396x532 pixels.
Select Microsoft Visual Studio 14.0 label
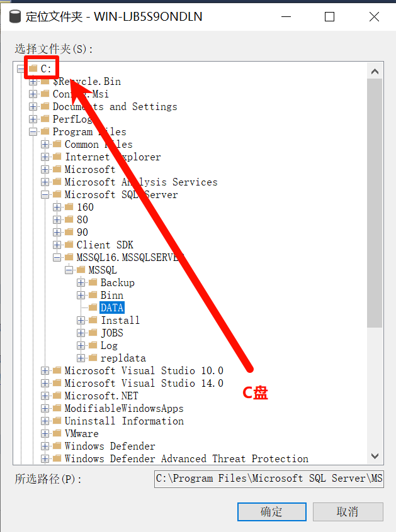144,383
